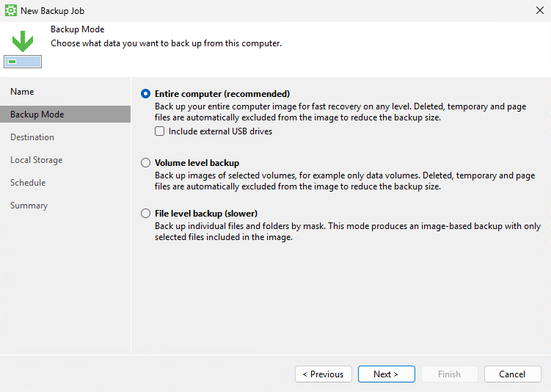Screen dimensions: 551x392
Task: Close the New Backup Job dialog
Action: [540, 10]
